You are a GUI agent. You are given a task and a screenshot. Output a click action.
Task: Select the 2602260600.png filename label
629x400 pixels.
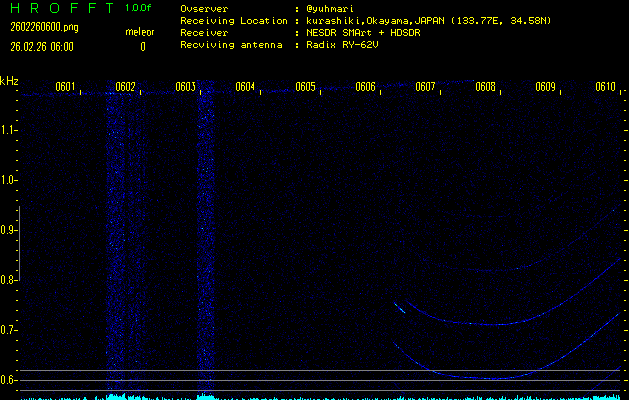[x=39, y=27]
